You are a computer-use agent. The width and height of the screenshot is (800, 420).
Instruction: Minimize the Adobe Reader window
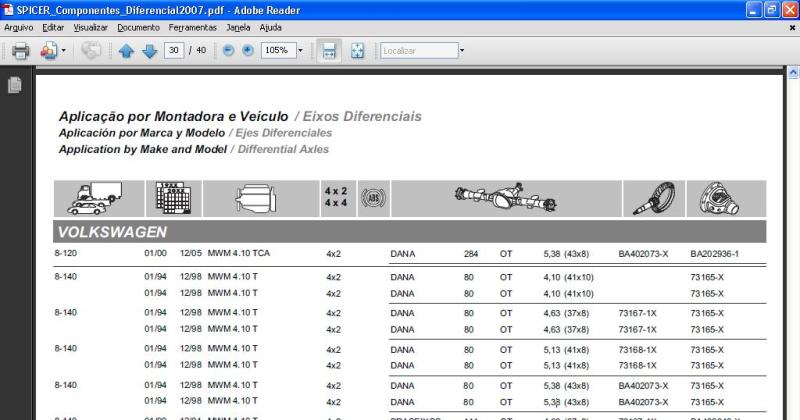(754, 10)
